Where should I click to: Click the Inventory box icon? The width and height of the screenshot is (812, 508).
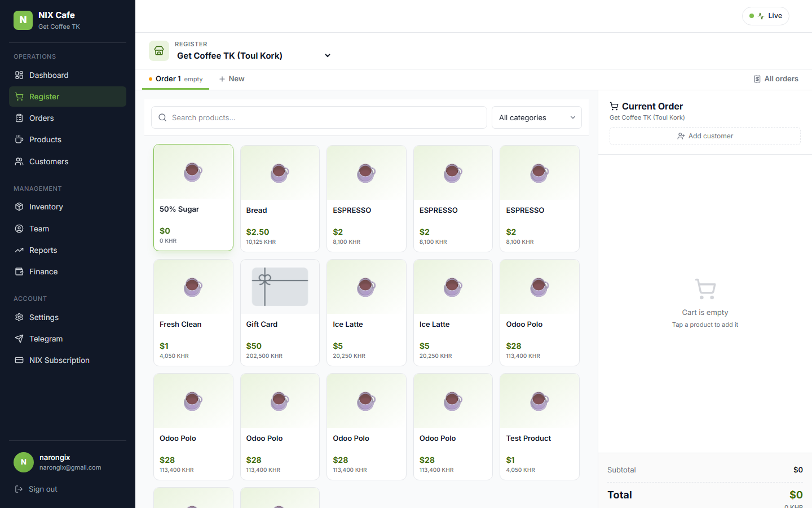(19, 207)
